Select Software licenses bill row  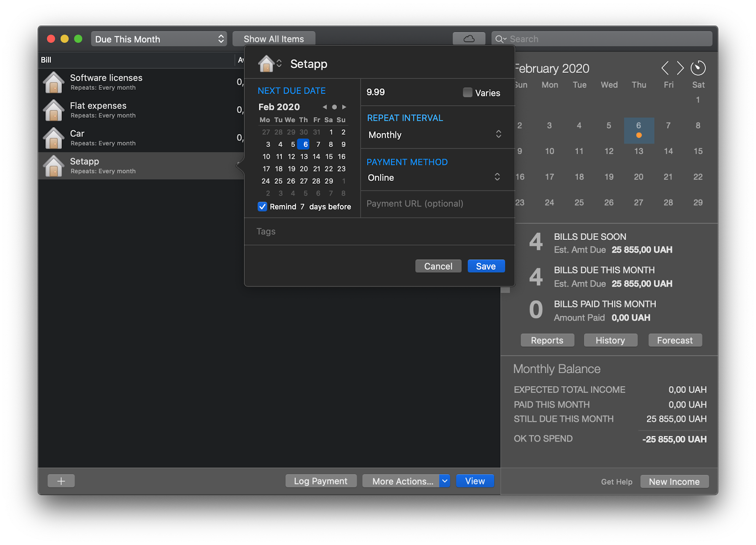coord(141,82)
